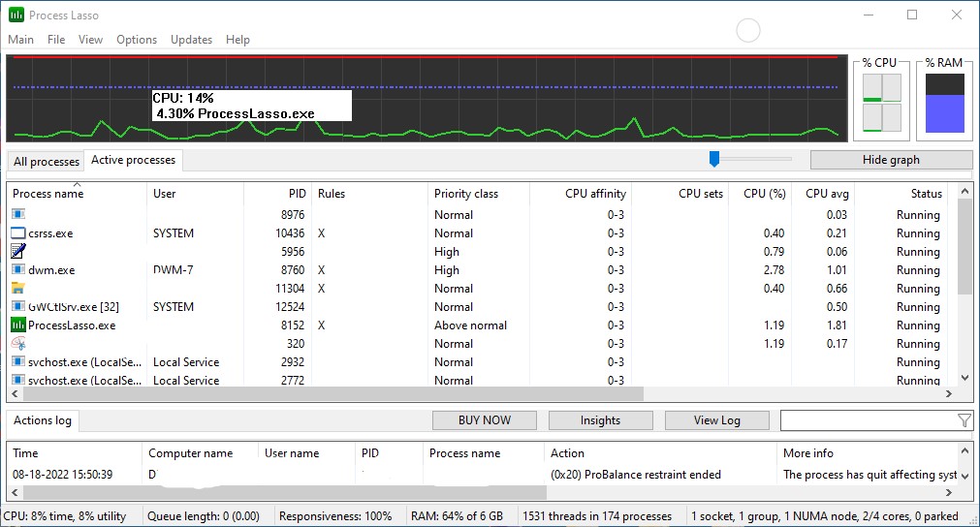This screenshot has height=527, width=980.
Task: Click the Hide graph button
Action: 891,160
